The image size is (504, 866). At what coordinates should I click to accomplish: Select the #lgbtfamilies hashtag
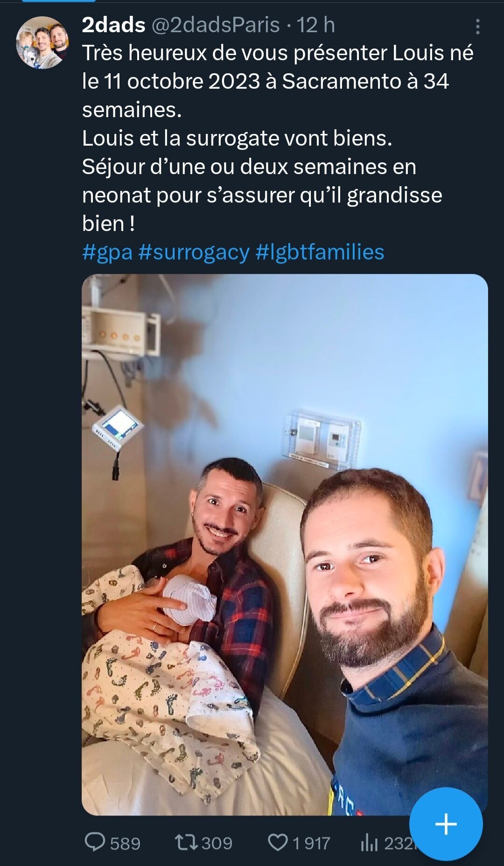[320, 252]
